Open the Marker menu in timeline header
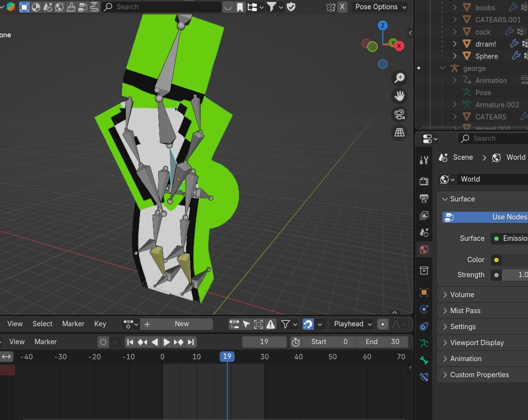 (x=46, y=342)
